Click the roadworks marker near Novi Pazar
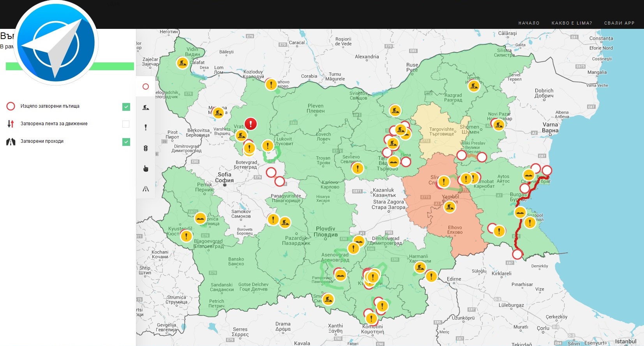 [498, 125]
